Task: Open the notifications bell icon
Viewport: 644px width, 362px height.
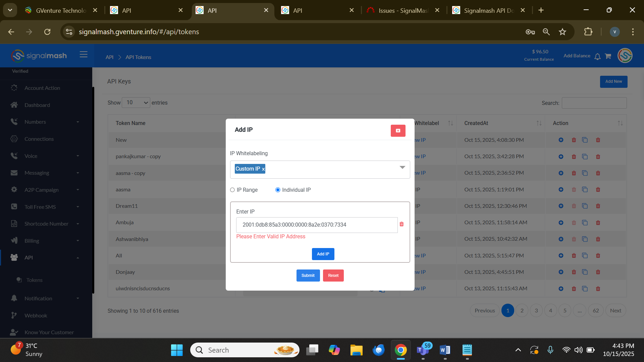Action: point(597,57)
